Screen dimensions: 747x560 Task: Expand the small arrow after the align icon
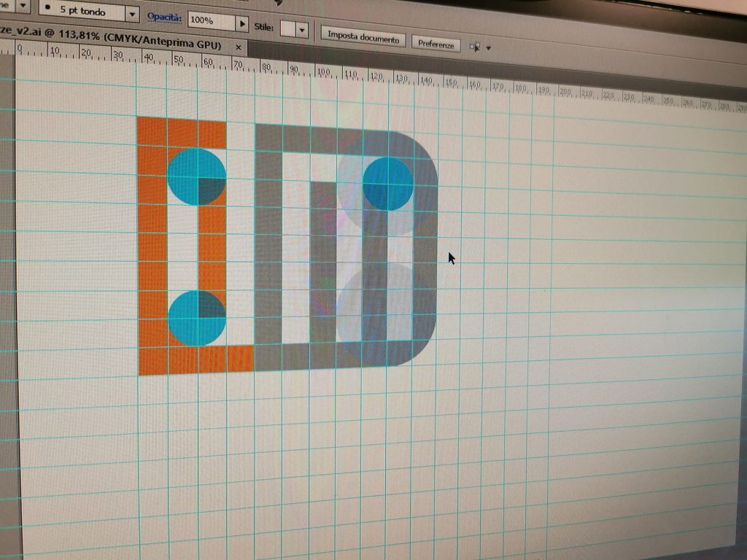coord(488,48)
